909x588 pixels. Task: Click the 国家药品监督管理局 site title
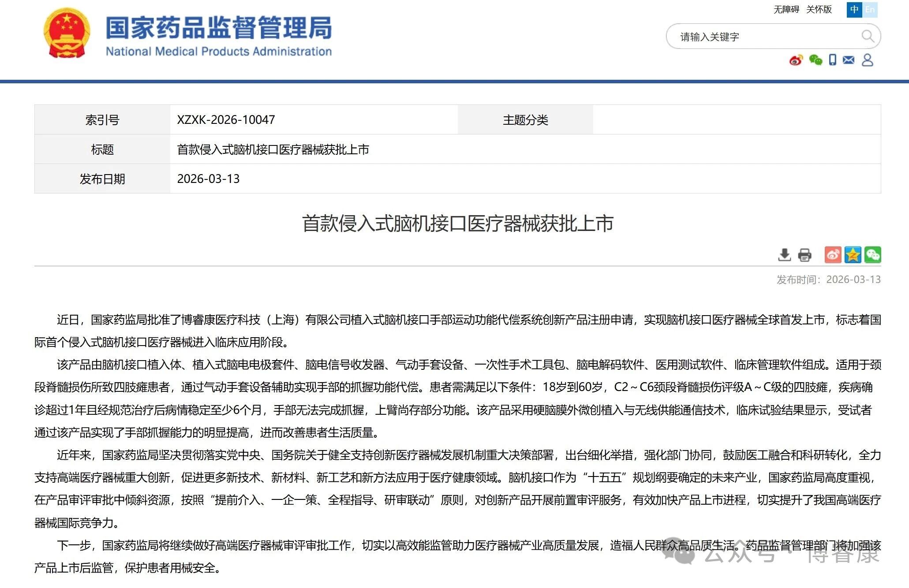click(218, 28)
